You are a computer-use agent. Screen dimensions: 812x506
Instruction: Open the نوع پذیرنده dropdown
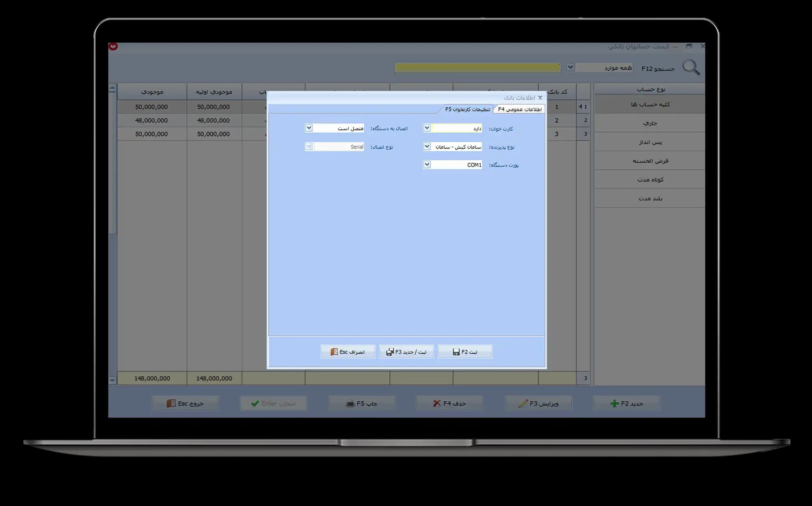427,146
